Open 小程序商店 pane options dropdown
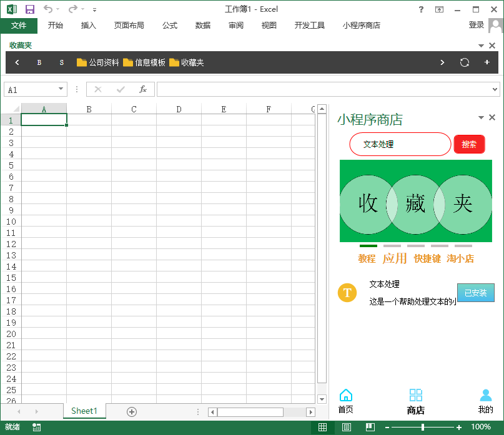Viewport: 504px width, 435px height. (x=481, y=117)
